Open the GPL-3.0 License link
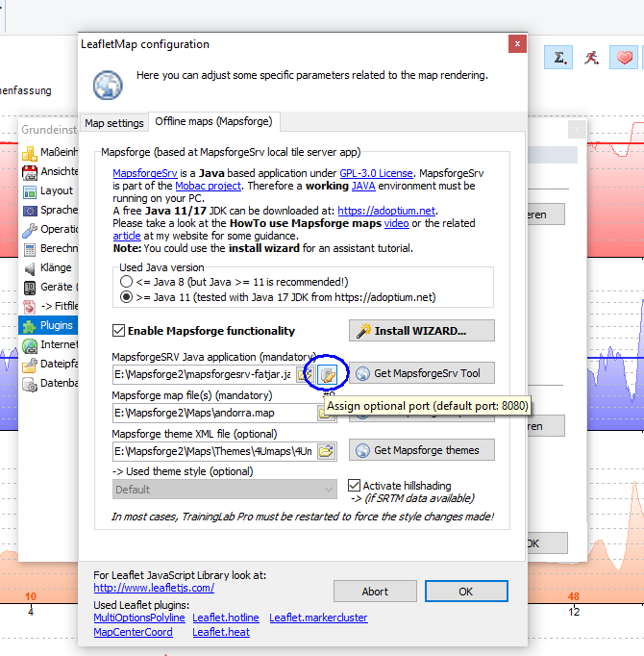Screen dimensions: 644x656 pos(376,173)
